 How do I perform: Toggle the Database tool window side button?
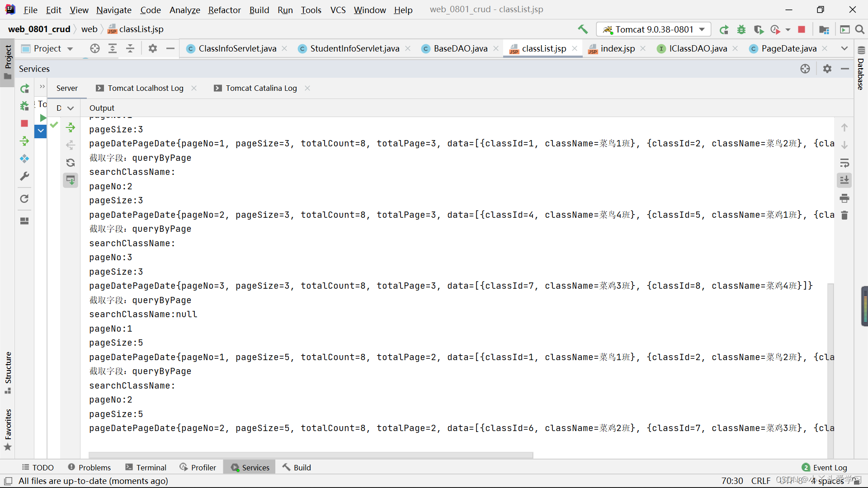tap(861, 69)
